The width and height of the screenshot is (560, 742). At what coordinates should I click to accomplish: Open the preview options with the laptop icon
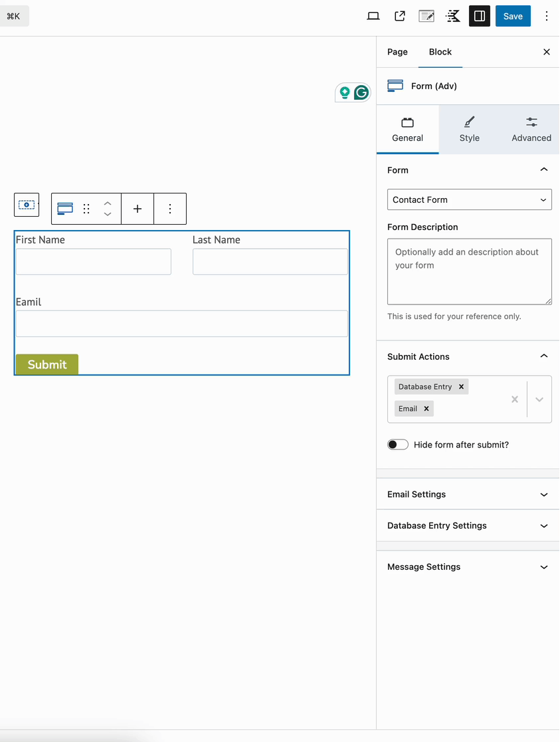(373, 15)
